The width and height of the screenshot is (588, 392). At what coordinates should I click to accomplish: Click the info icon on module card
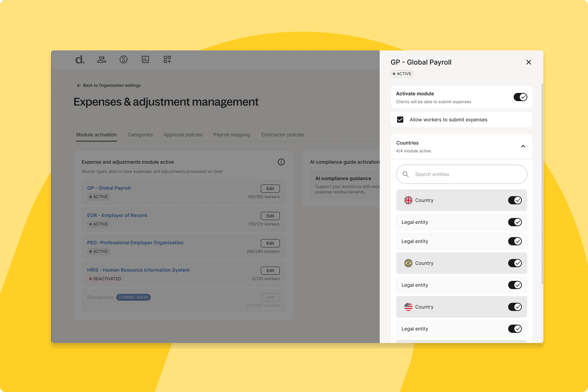coord(281,162)
